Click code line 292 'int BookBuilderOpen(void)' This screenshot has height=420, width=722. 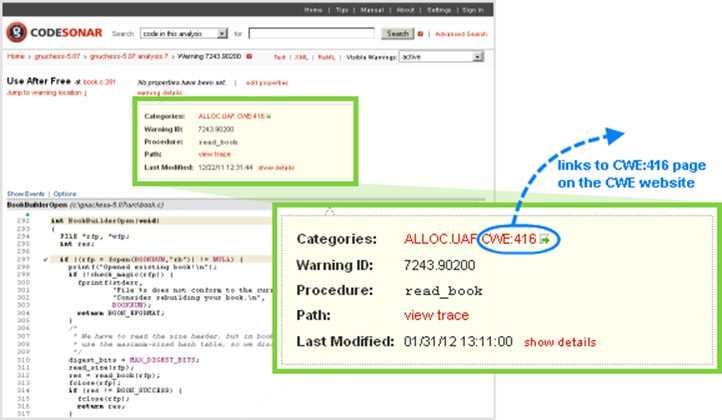[x=105, y=221]
